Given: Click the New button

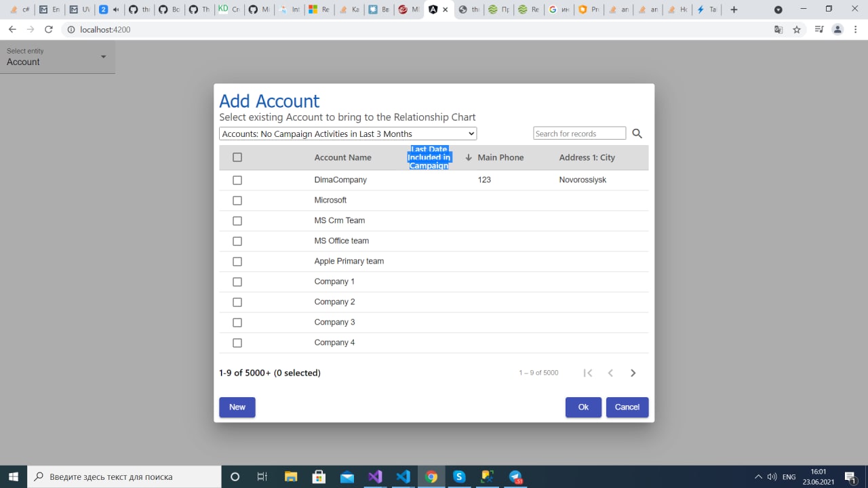Looking at the screenshot, I should [237, 407].
